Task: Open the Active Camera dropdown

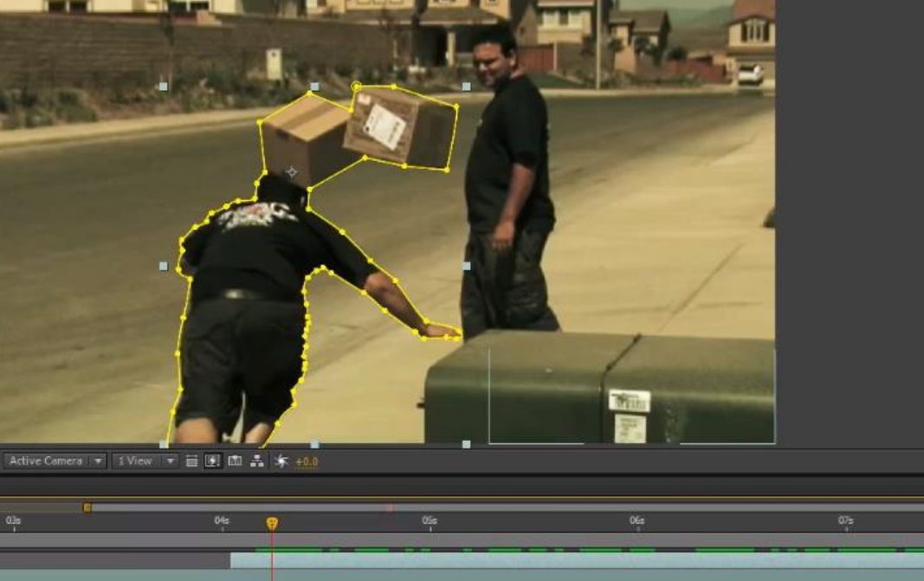Action: pyautogui.click(x=55, y=462)
